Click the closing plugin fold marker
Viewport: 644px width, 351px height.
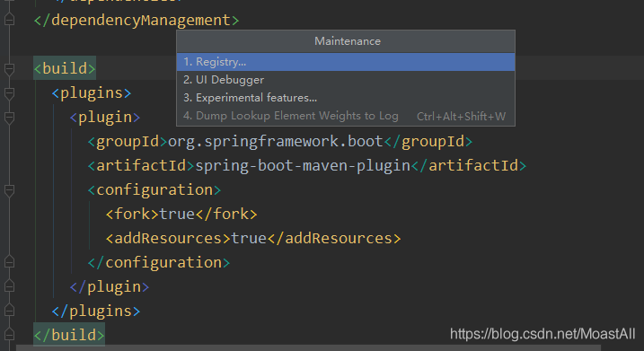pyautogui.click(x=9, y=285)
